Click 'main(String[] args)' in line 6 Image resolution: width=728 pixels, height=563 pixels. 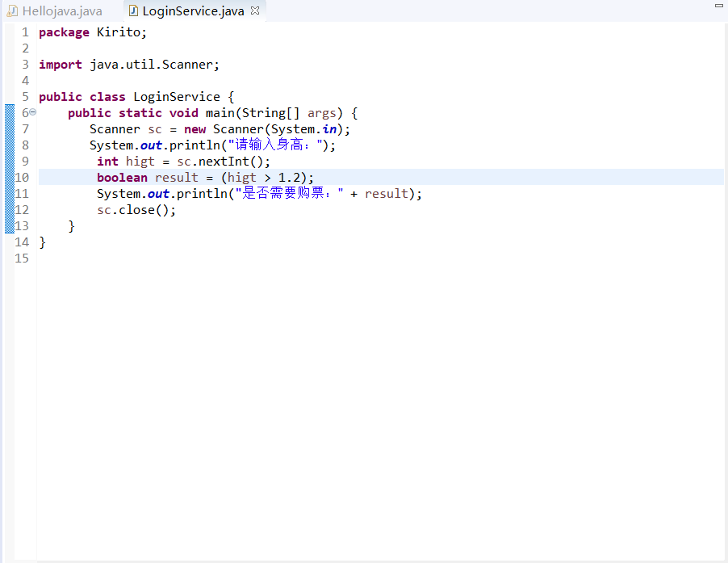pyautogui.click(x=274, y=113)
